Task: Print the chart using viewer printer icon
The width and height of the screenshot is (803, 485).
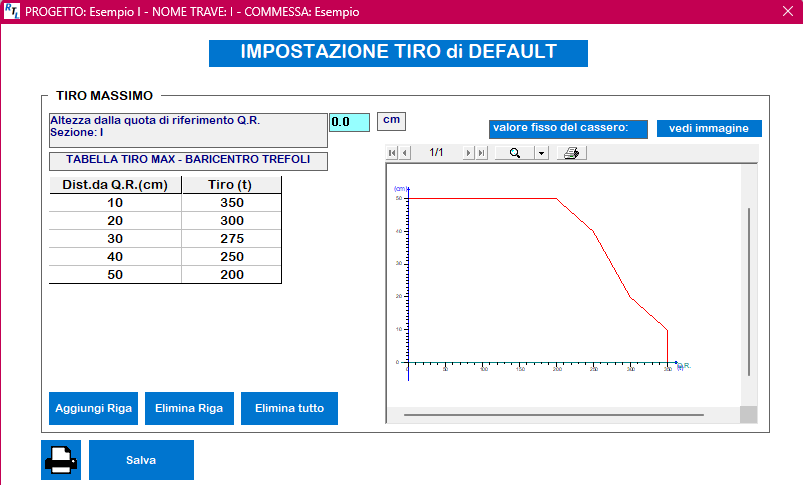Action: tap(571, 153)
